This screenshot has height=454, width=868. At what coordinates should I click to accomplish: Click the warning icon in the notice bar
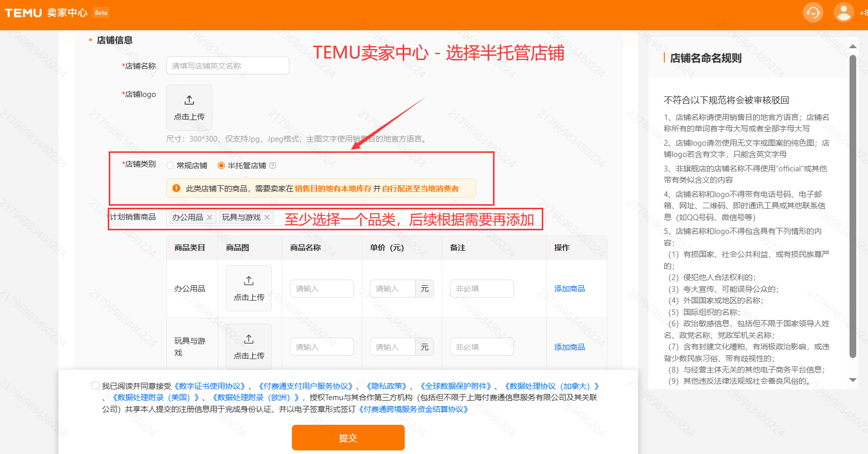(176, 188)
